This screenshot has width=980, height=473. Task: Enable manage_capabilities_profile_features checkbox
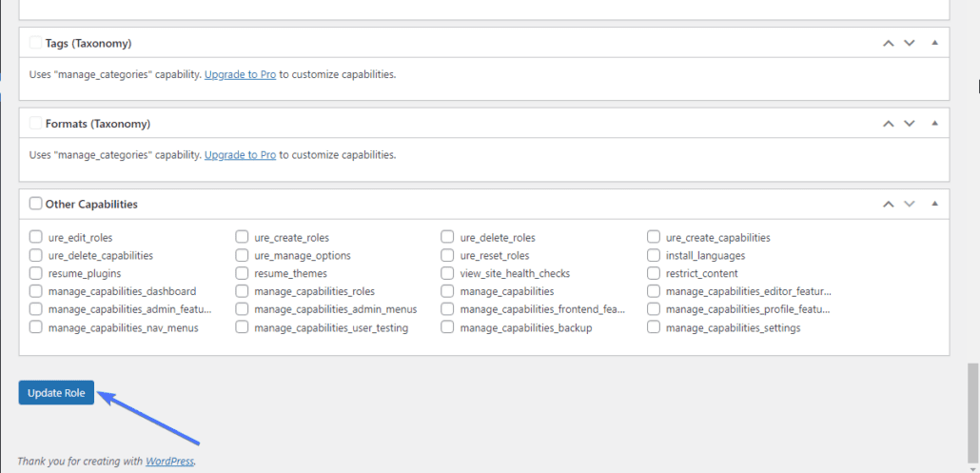tap(654, 309)
